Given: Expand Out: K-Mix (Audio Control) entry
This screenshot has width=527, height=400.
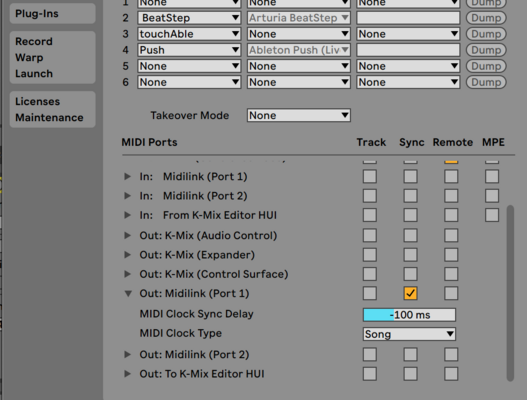Looking at the screenshot, I should pos(127,235).
